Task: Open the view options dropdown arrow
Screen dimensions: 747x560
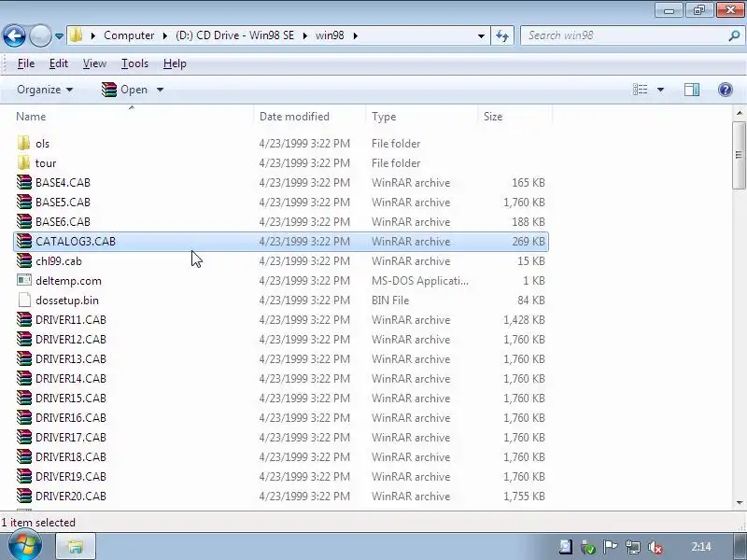Action: pos(660,90)
